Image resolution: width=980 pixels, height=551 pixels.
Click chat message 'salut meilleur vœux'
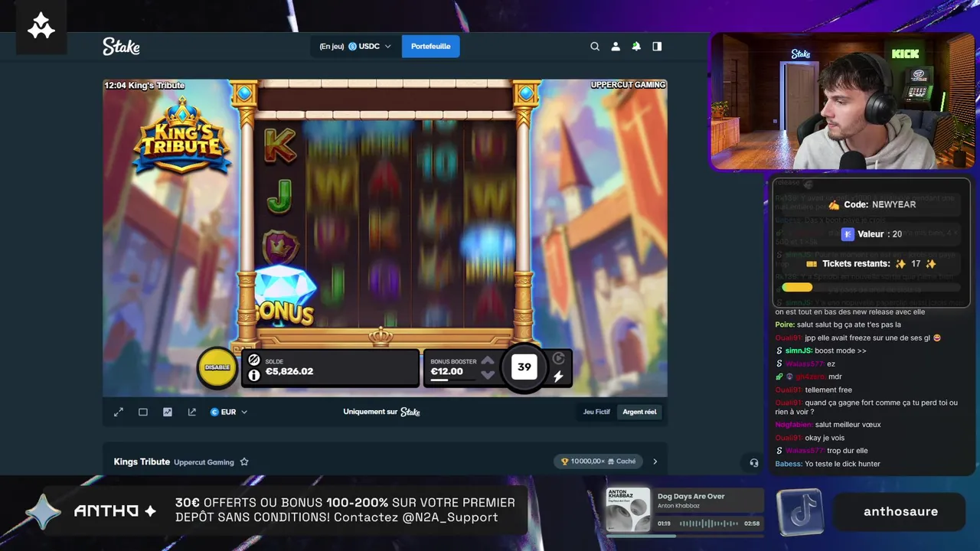point(848,425)
